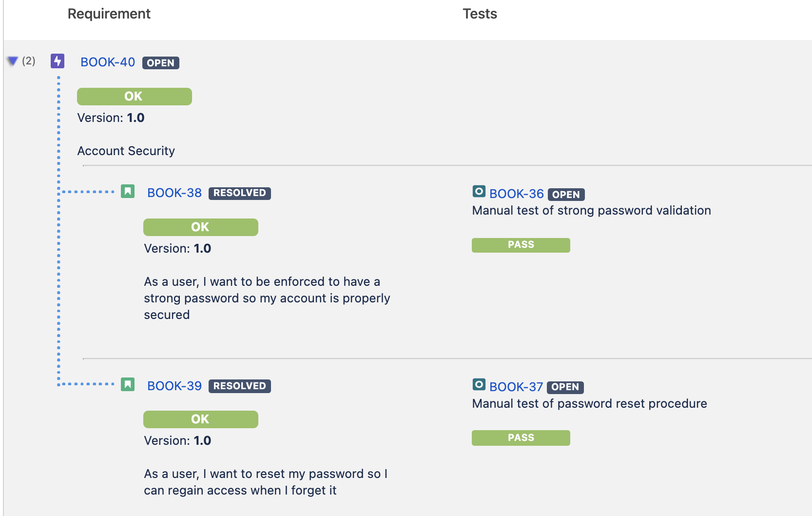
Task: Click the OPEN status badge of BOOK-40
Action: tap(161, 63)
